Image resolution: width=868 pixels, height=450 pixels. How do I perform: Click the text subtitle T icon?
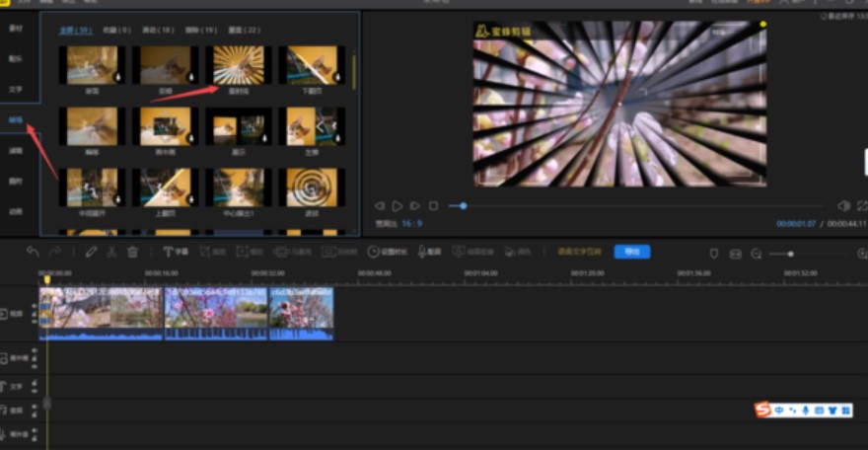coord(169,252)
